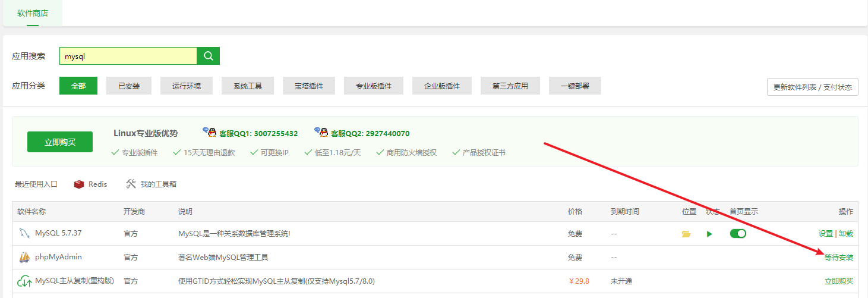This screenshot has height=298, width=868.
Task: Filter by 第三方应用 category
Action: 510,86
